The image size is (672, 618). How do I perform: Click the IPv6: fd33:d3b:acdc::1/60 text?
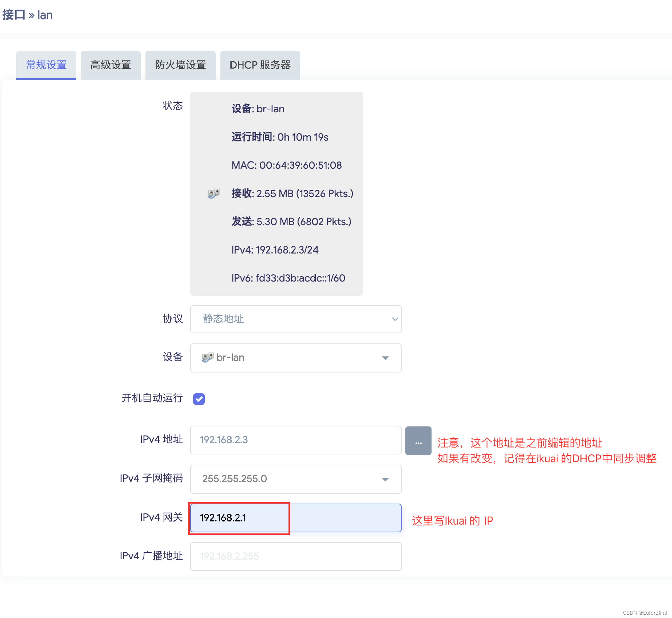click(288, 278)
